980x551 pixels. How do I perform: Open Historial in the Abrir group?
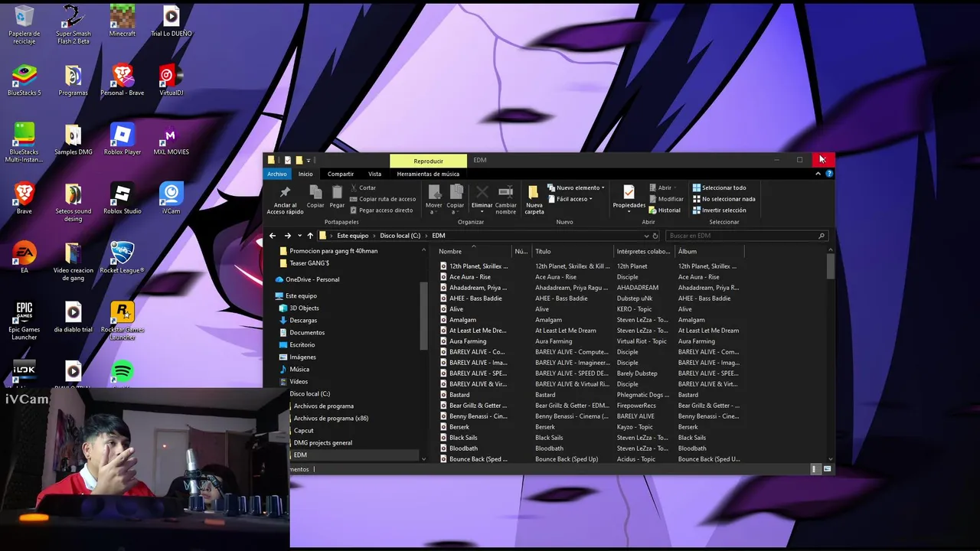tap(664, 210)
